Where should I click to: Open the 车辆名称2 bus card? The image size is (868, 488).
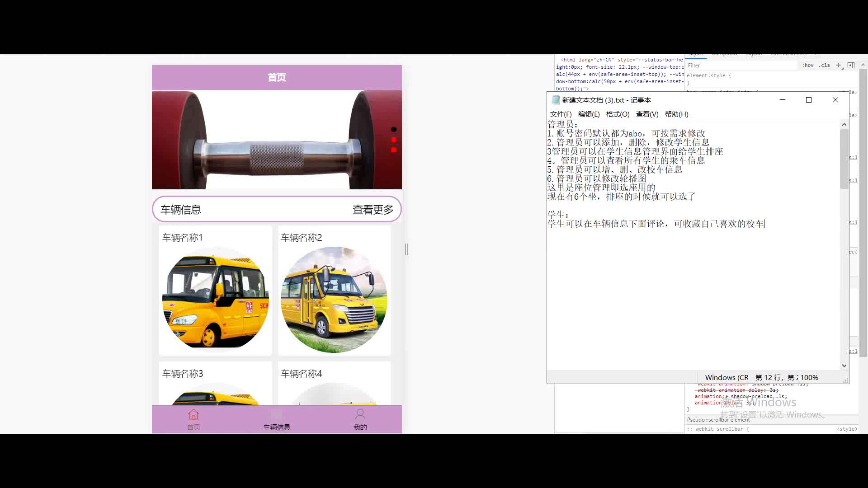point(334,291)
